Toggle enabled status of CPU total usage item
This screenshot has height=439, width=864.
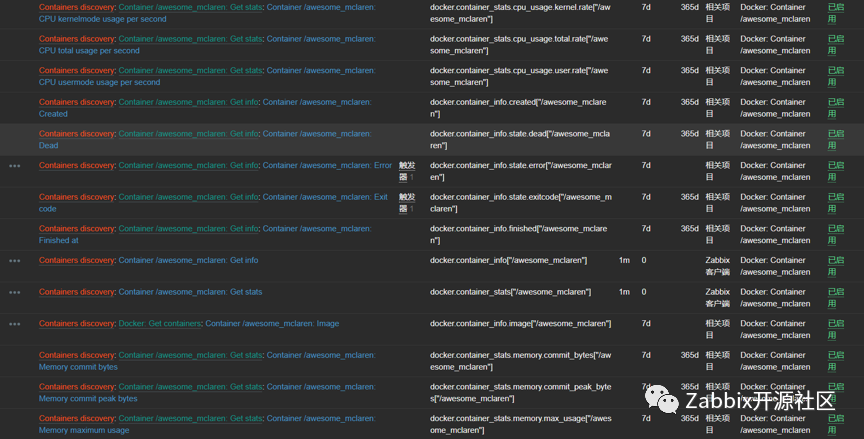[836, 45]
